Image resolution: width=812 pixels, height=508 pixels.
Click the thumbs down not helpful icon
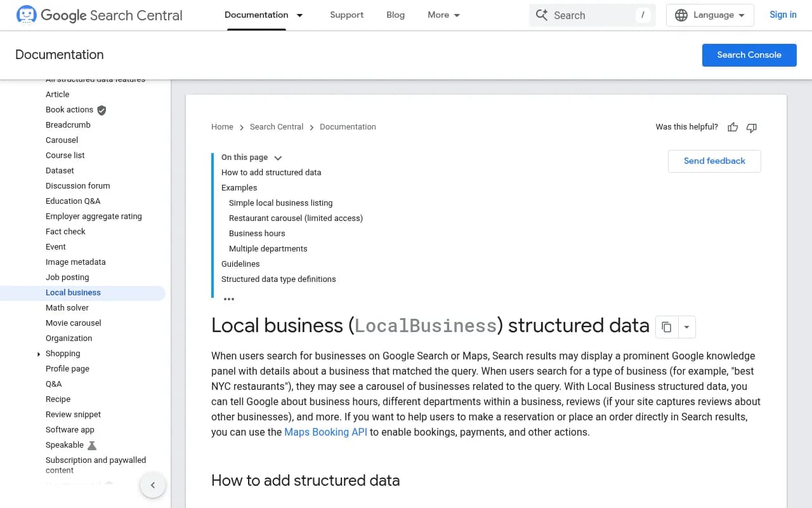click(x=752, y=127)
